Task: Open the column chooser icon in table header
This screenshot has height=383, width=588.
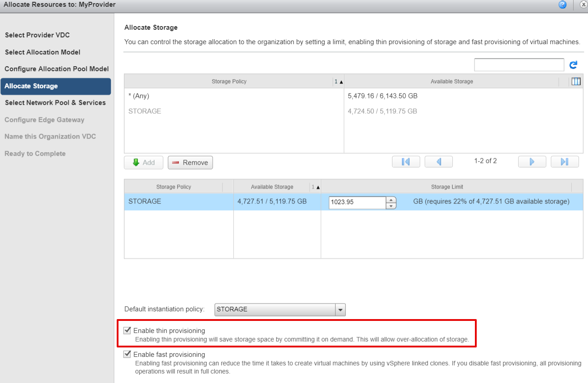Action: click(575, 81)
